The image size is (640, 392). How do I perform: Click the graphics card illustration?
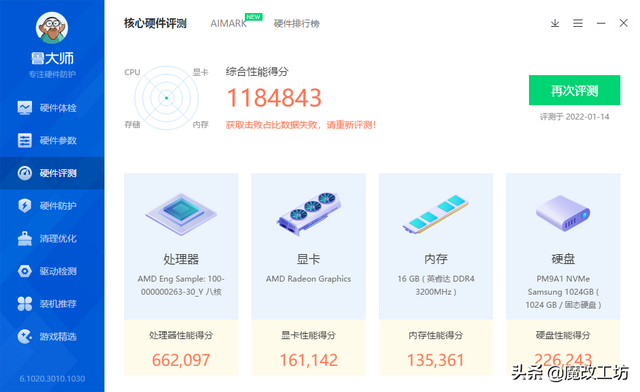coord(309,214)
